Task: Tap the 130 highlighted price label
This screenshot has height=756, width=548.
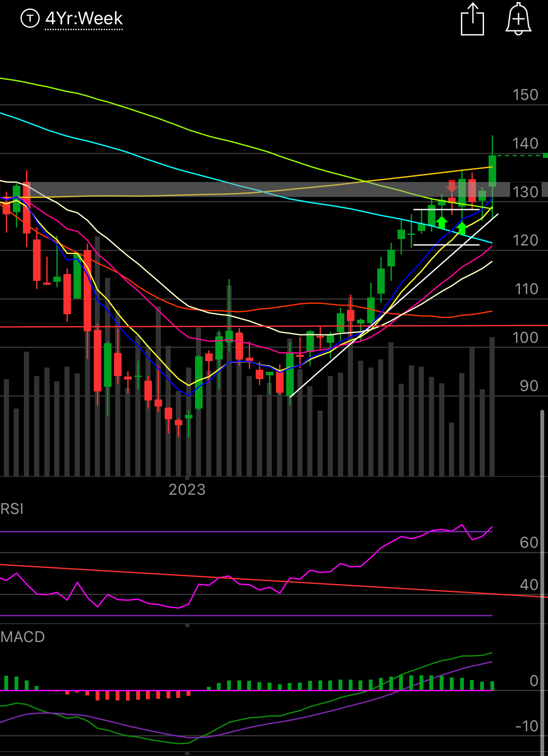Action: click(x=525, y=192)
